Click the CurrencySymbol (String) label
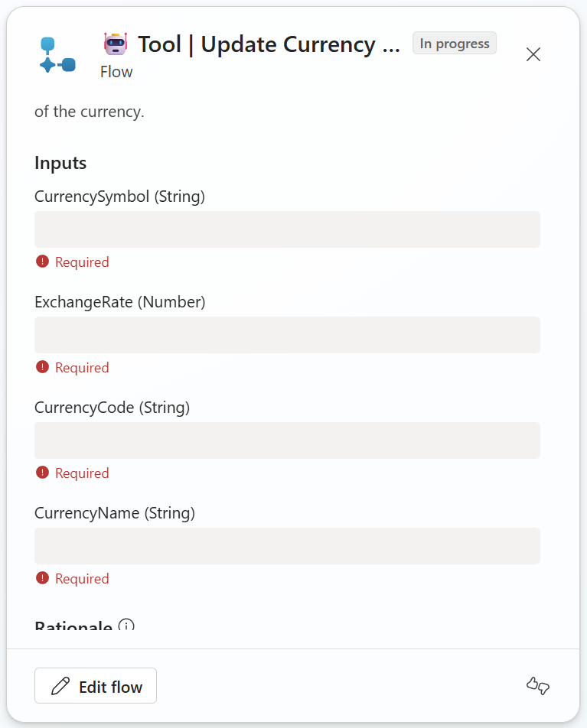The image size is (587, 728). (119, 197)
